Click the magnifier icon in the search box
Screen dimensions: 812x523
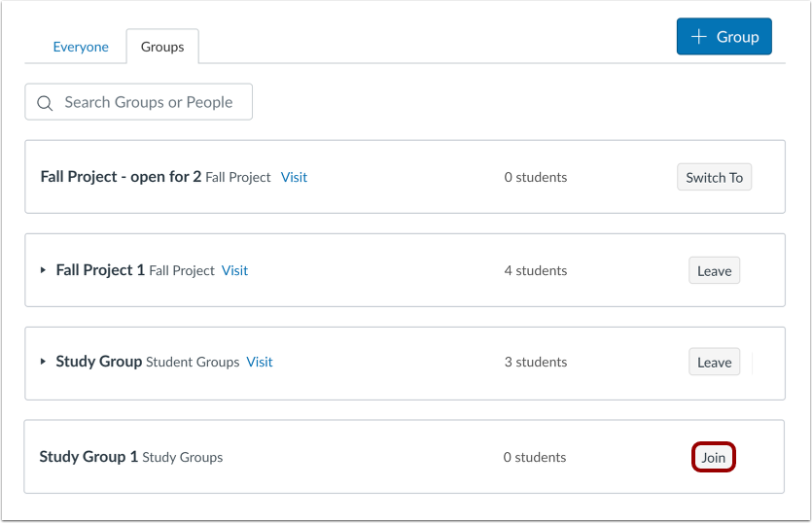(44, 103)
